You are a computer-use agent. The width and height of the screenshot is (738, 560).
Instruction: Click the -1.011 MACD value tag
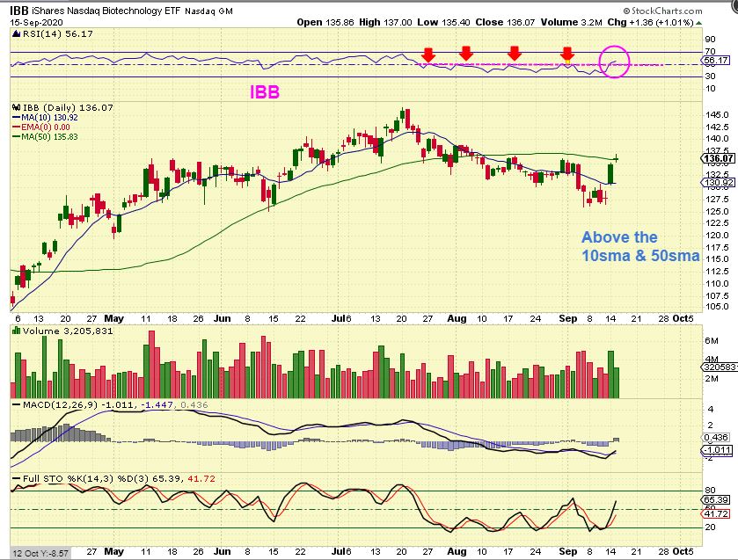coord(717,450)
